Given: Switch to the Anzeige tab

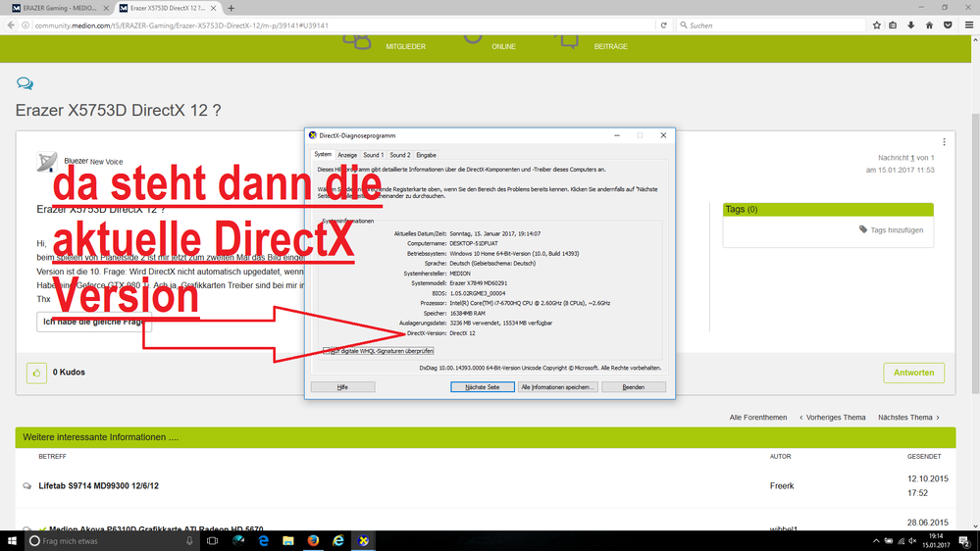Looking at the screenshot, I should click(347, 155).
